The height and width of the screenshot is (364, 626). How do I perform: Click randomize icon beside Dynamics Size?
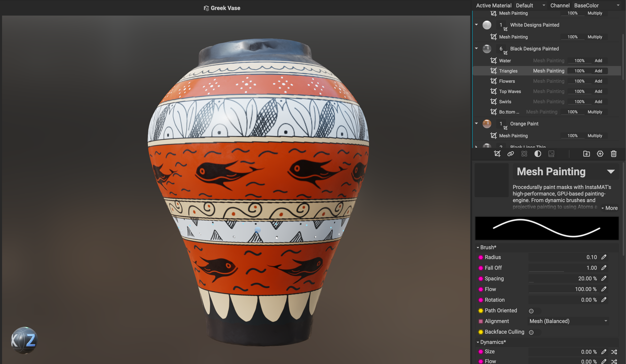(x=614, y=351)
